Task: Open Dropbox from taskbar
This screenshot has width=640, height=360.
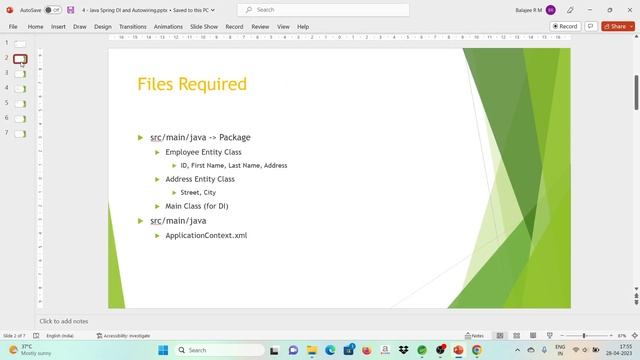Action: coord(403,350)
